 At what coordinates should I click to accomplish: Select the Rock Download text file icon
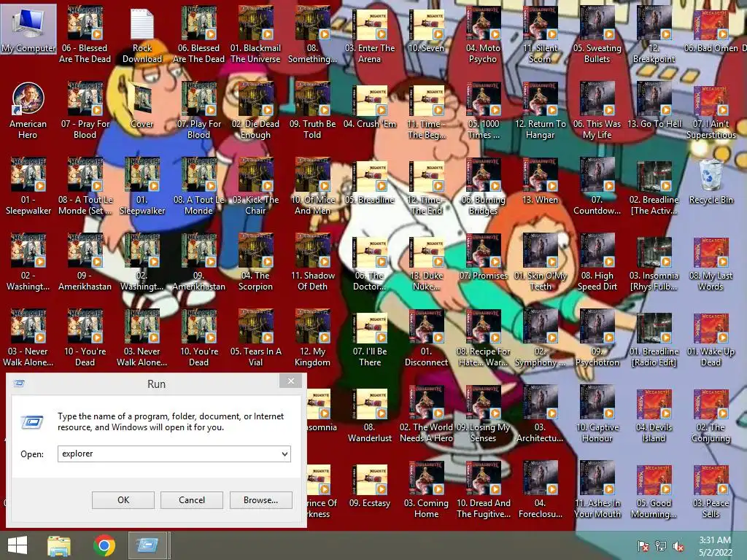(142, 35)
